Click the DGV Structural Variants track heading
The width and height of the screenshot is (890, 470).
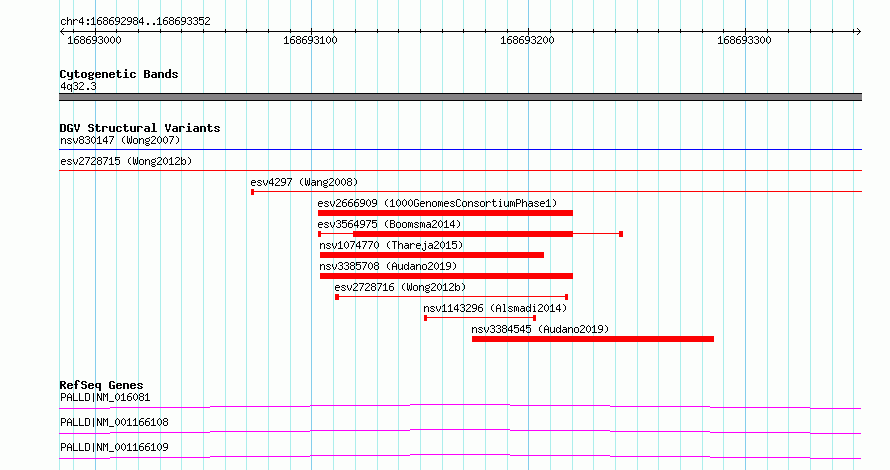pyautogui.click(x=140, y=128)
